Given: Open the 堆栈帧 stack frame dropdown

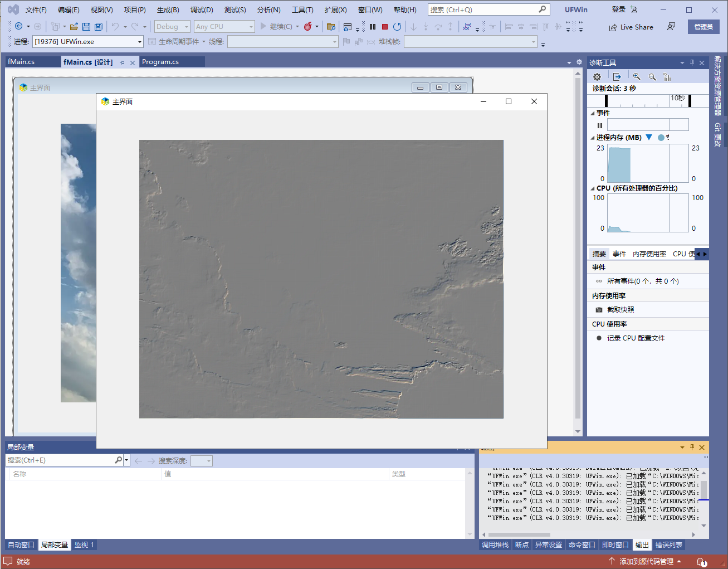Looking at the screenshot, I should [471, 42].
